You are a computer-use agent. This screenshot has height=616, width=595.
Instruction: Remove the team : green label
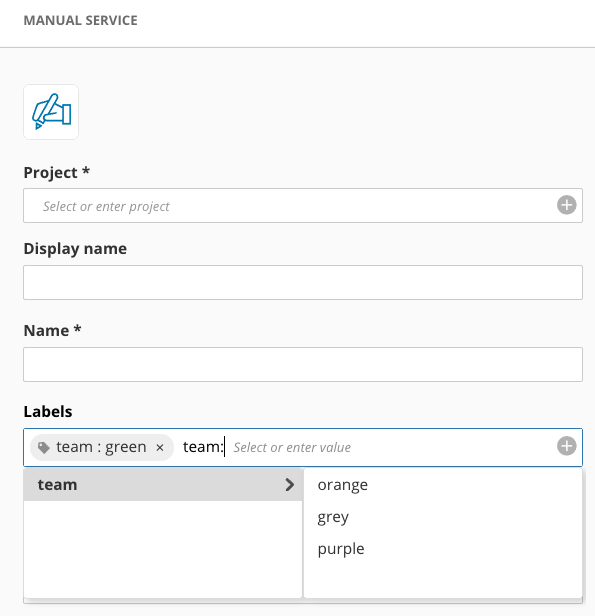coord(160,447)
